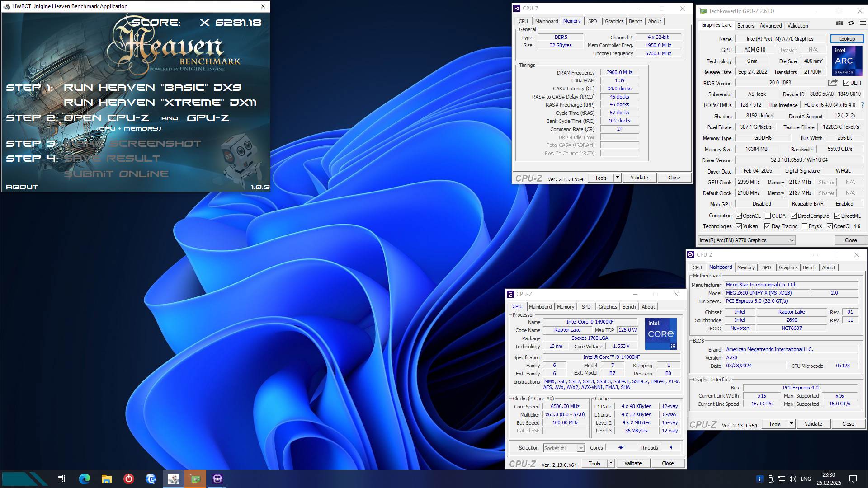The image size is (868, 488).
Task: Launch Microsoft Edge from the taskbar
Action: (x=84, y=479)
